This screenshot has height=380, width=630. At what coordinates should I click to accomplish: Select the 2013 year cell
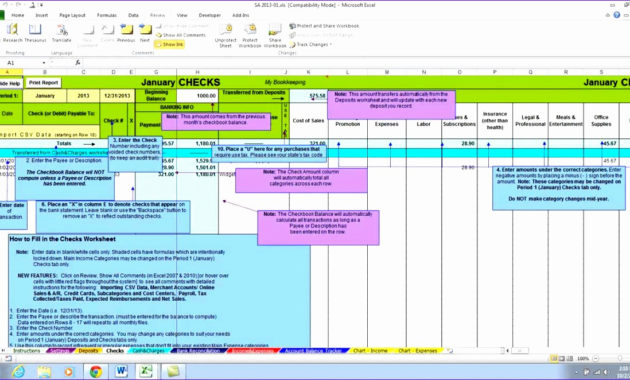click(x=83, y=96)
